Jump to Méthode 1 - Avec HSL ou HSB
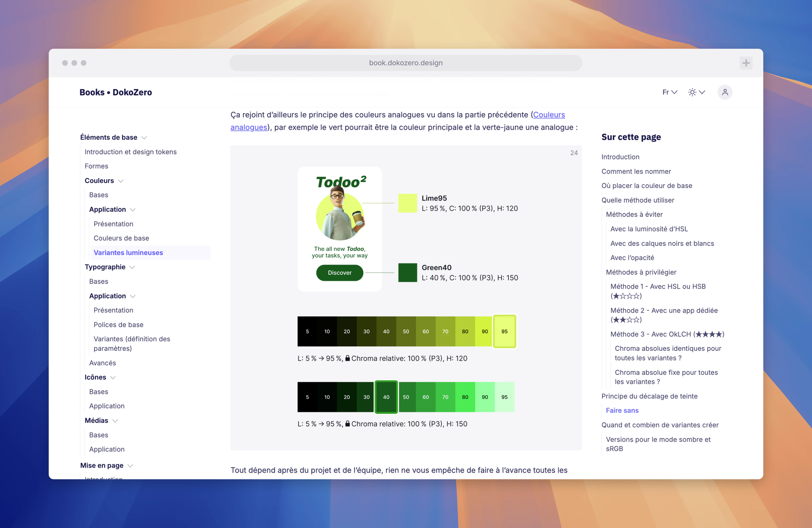This screenshot has height=528, width=812. pyautogui.click(x=658, y=291)
